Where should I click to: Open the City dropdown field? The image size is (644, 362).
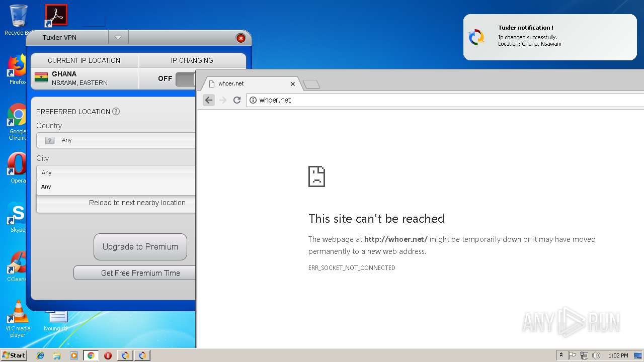click(x=116, y=172)
